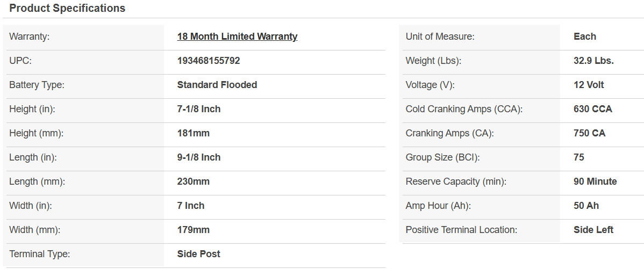Click the 32.9 Lbs. weight value
The image size is (644, 269).
tap(593, 61)
